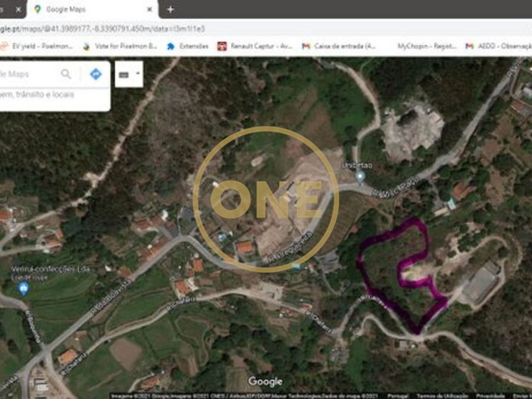This screenshot has width=532, height=399.
Task: Close the Google Maps tab
Action: (149, 9)
